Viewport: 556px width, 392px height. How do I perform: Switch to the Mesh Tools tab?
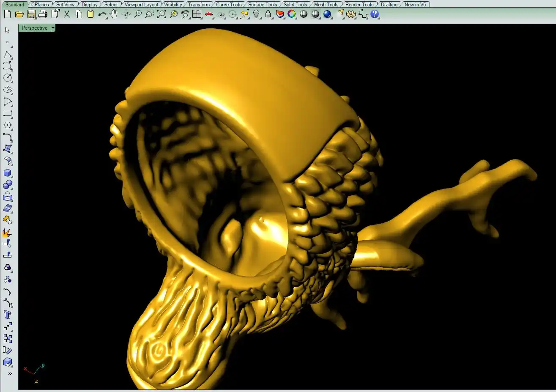point(326,5)
